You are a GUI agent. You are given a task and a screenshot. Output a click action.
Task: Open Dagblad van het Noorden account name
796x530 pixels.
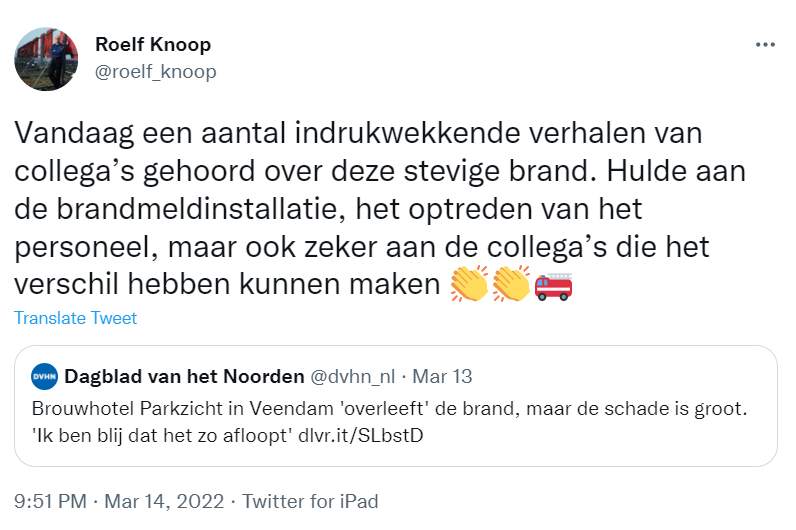pos(184,377)
